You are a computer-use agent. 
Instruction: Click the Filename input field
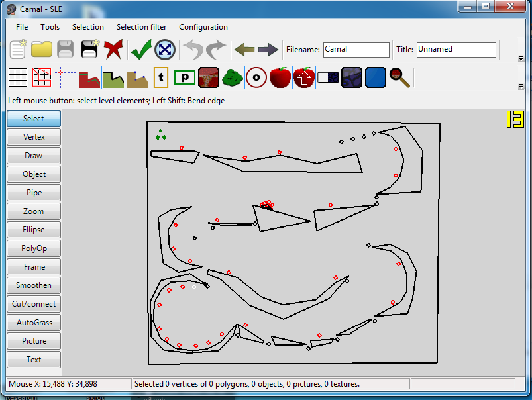coord(356,50)
